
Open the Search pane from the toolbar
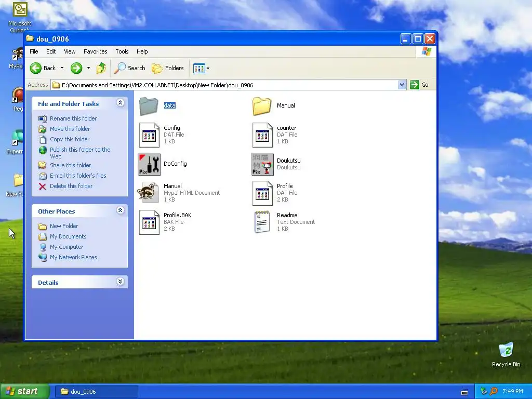(129, 68)
